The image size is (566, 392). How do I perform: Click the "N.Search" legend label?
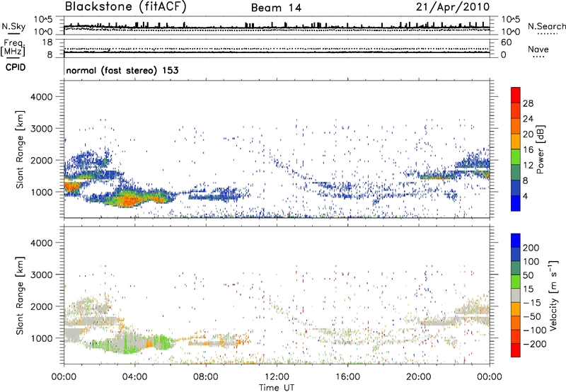[x=546, y=26]
